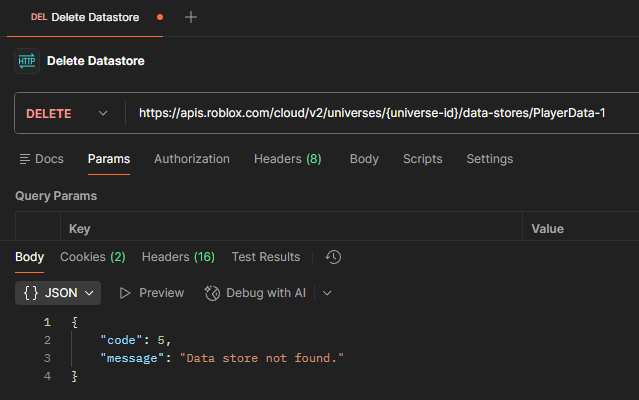Click the "Data store not found." message text
The height and width of the screenshot is (400, 639).
262,358
